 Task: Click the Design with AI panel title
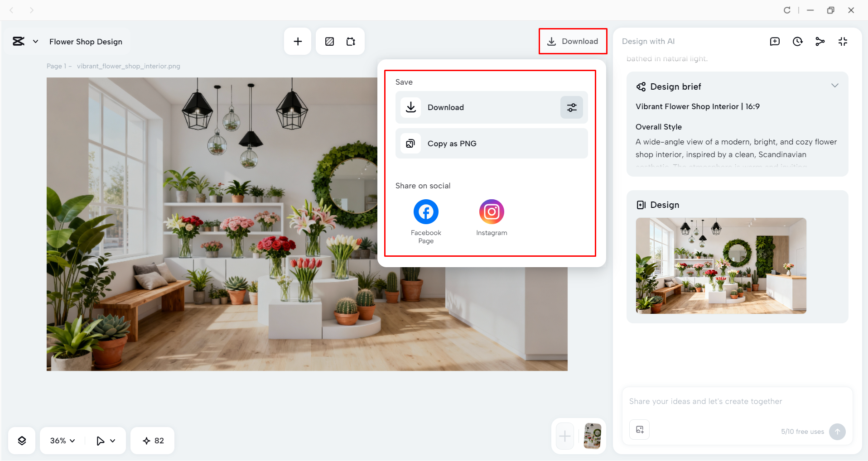[648, 41]
